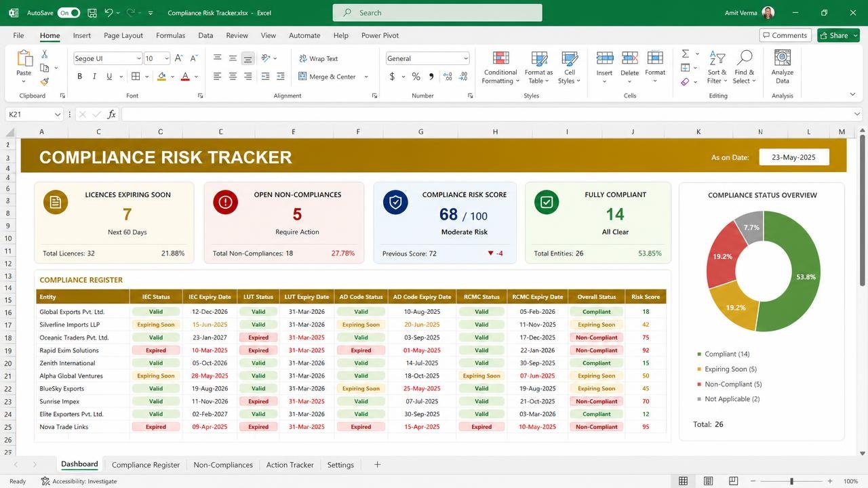Open Conditional Formatting
This screenshot has width=868, height=488.
click(x=500, y=68)
